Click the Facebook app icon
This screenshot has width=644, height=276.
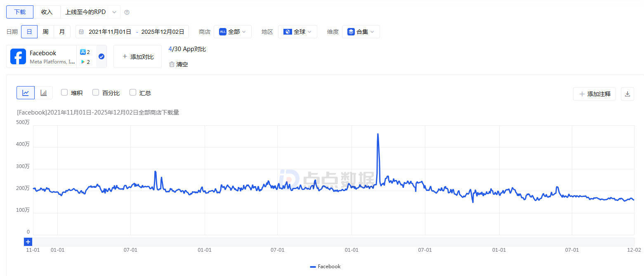click(18, 56)
